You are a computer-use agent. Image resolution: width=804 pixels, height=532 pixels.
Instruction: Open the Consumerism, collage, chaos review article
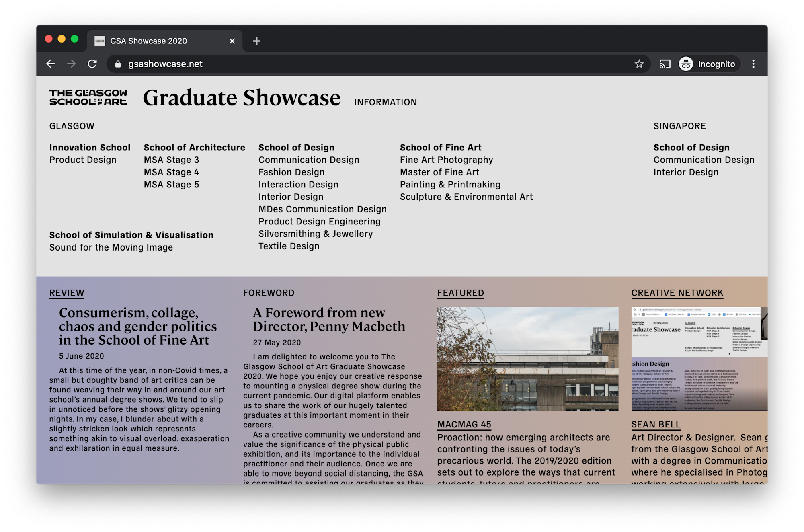pyautogui.click(x=138, y=326)
